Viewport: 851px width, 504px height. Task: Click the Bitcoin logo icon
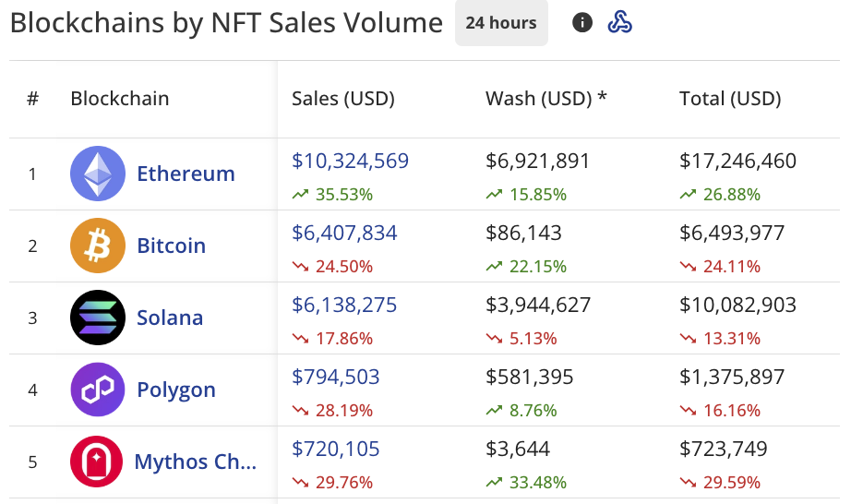(98, 246)
